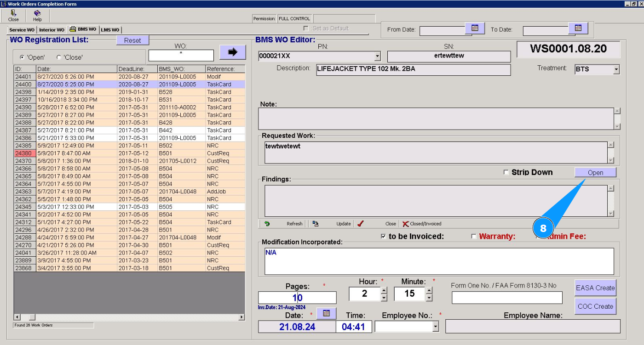Click the Reset button
The image size is (644, 345).
point(132,40)
